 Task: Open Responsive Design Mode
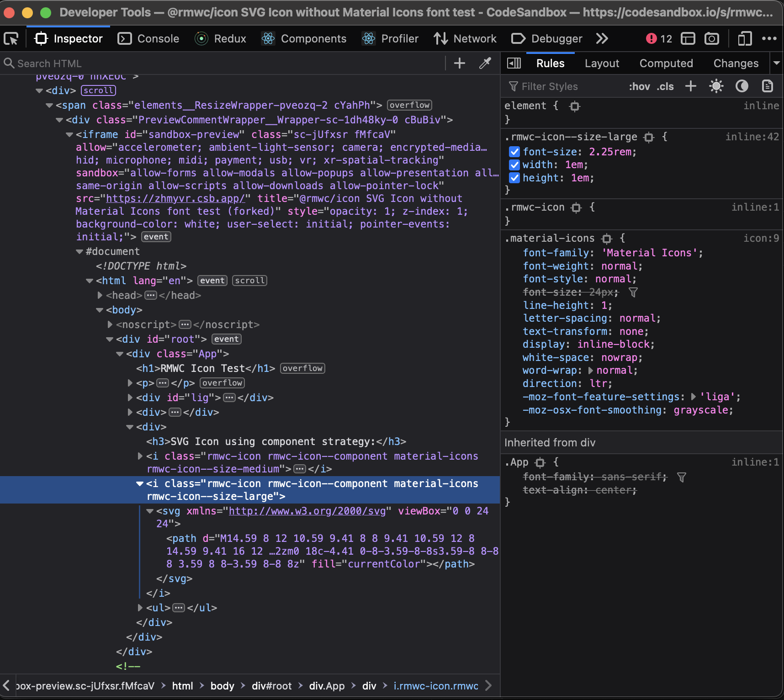745,38
